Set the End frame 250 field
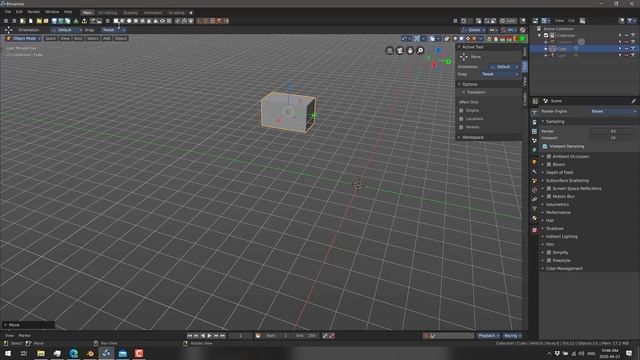This screenshot has width=640, height=360. (306, 336)
